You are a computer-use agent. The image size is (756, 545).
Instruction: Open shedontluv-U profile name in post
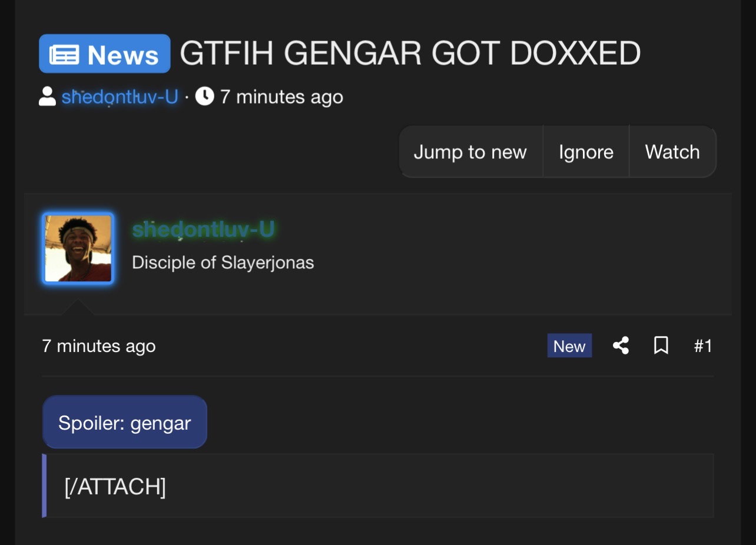click(x=203, y=230)
